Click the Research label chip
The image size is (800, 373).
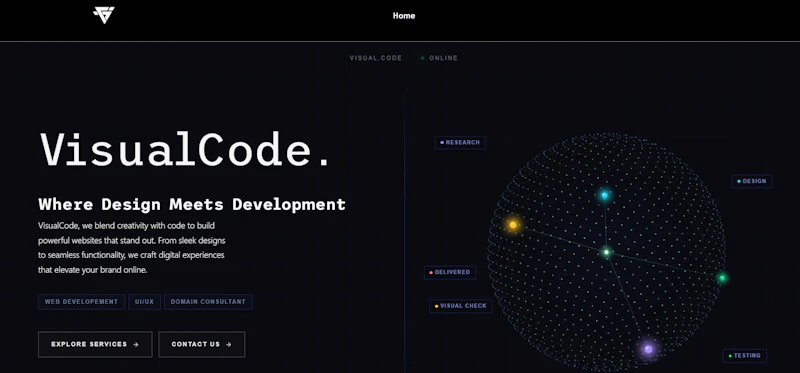point(460,143)
